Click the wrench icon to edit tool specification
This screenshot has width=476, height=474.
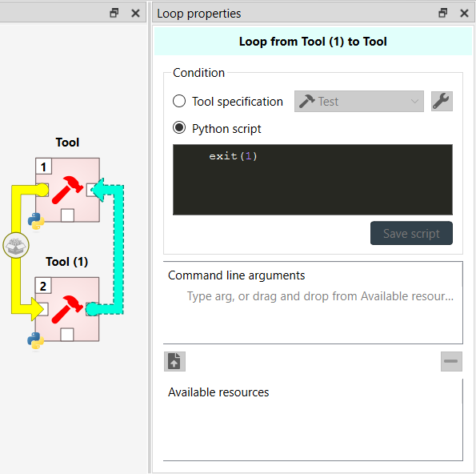pos(442,101)
